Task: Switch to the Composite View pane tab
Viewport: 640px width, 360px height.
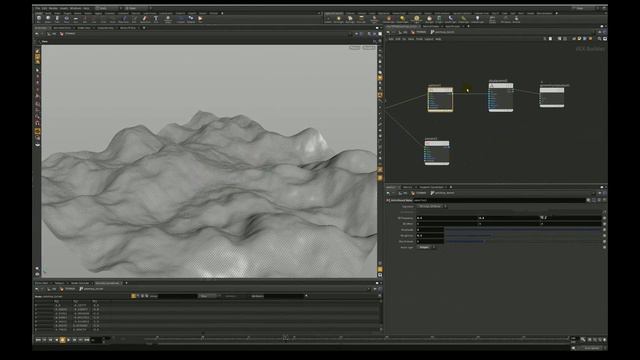Action: pyautogui.click(x=106, y=28)
